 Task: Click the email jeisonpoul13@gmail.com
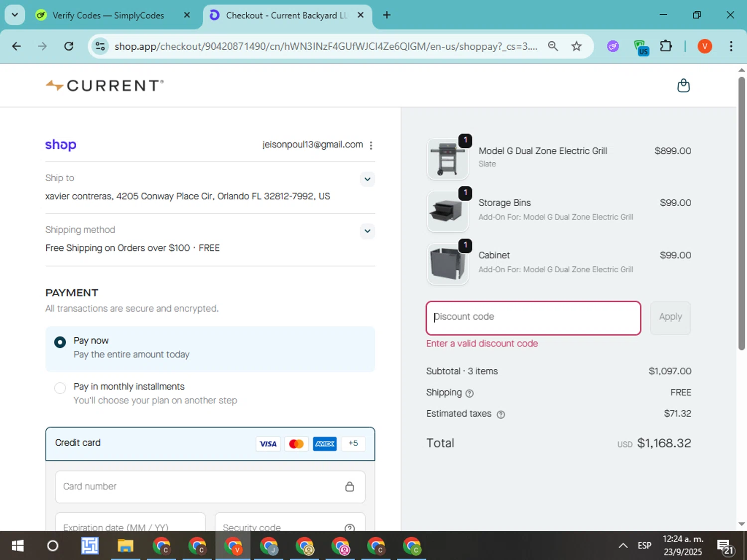click(313, 144)
